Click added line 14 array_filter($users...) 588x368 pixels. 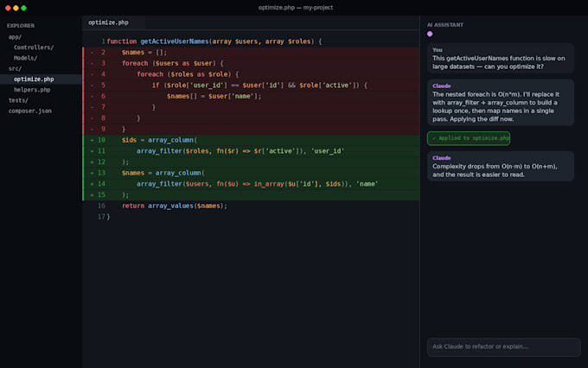pyautogui.click(x=251, y=184)
